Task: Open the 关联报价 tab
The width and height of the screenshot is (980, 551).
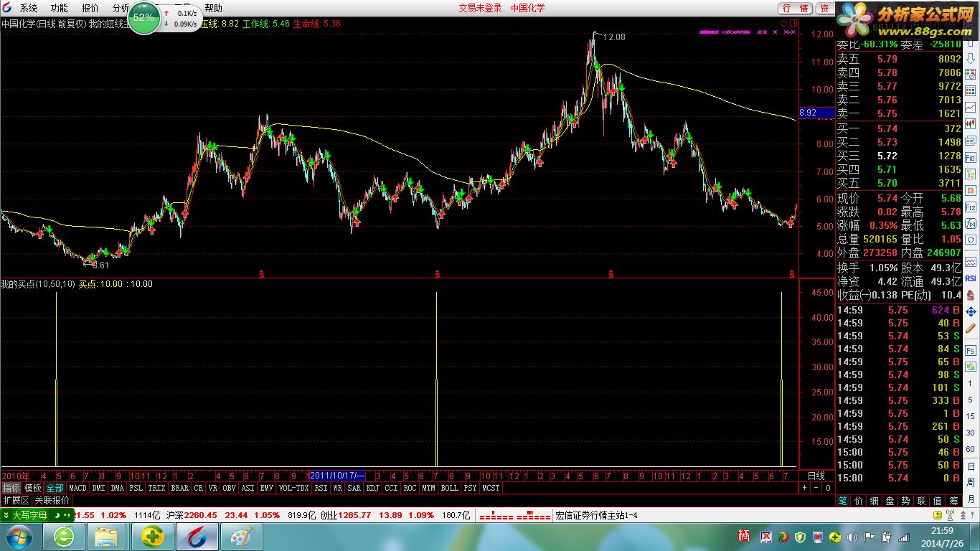Action: tap(52, 500)
